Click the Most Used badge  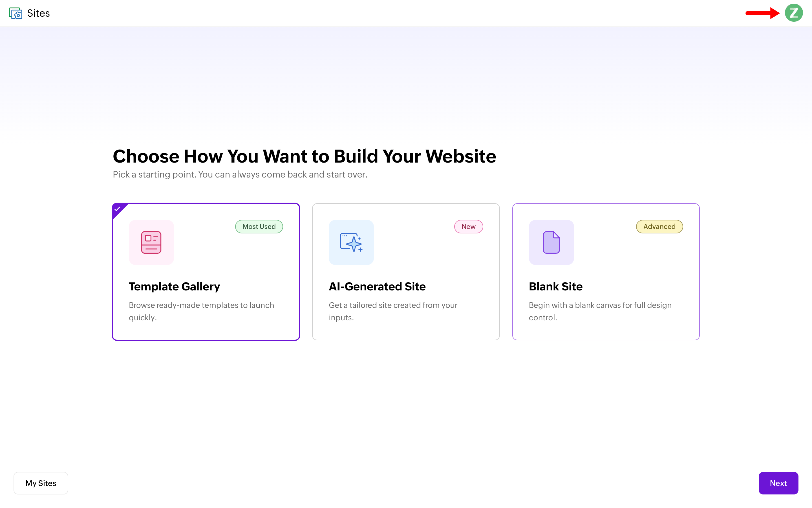(x=259, y=226)
